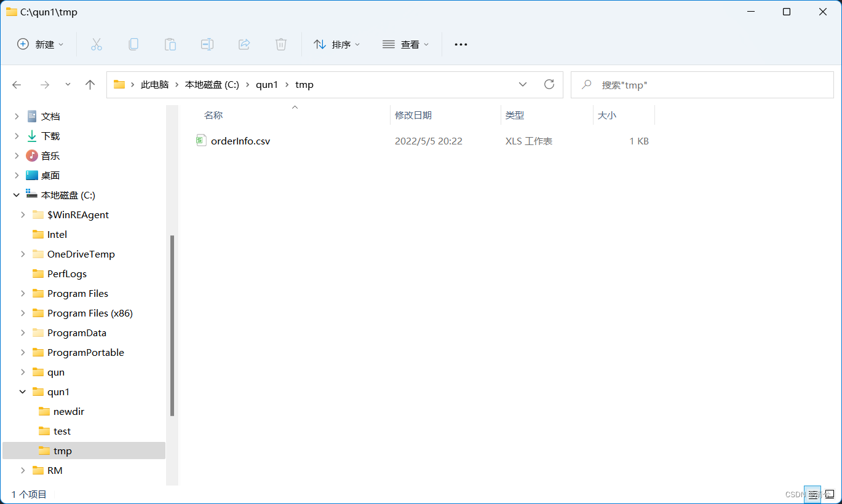This screenshot has height=504, width=842.
Task: Sort by the 大小 column header
Action: click(607, 115)
